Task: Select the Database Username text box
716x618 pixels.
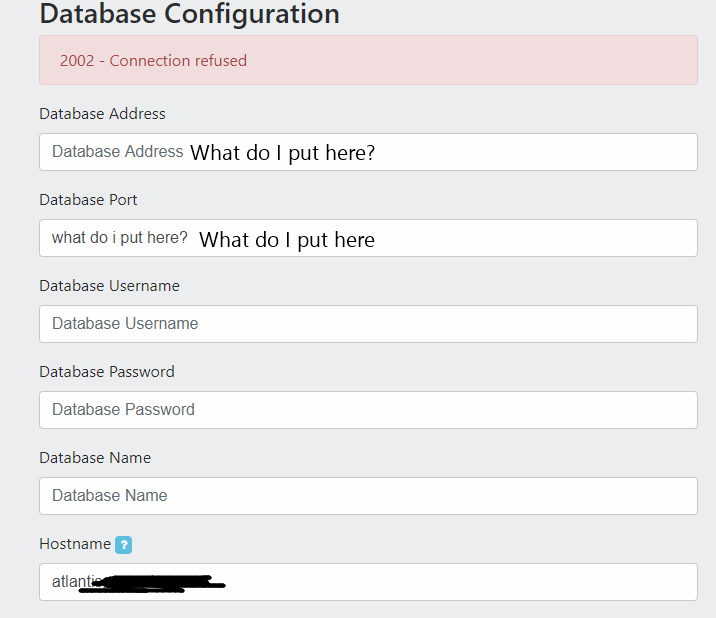Action: 368,324
